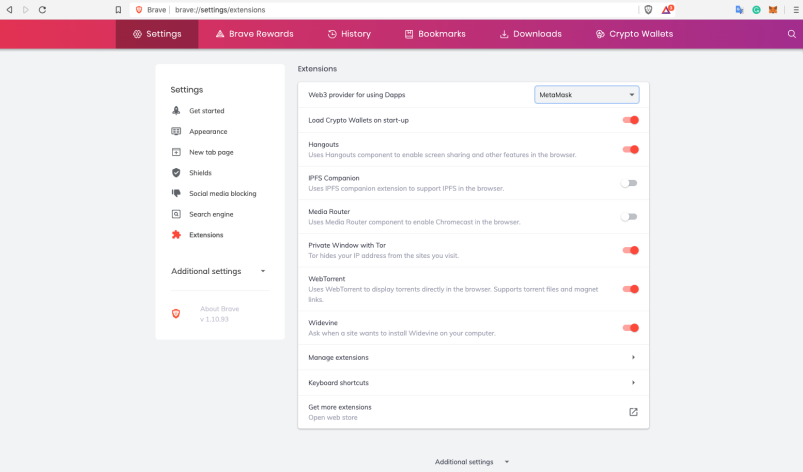
Task: Click the brave://settings/extensions address bar
Action: point(379,10)
